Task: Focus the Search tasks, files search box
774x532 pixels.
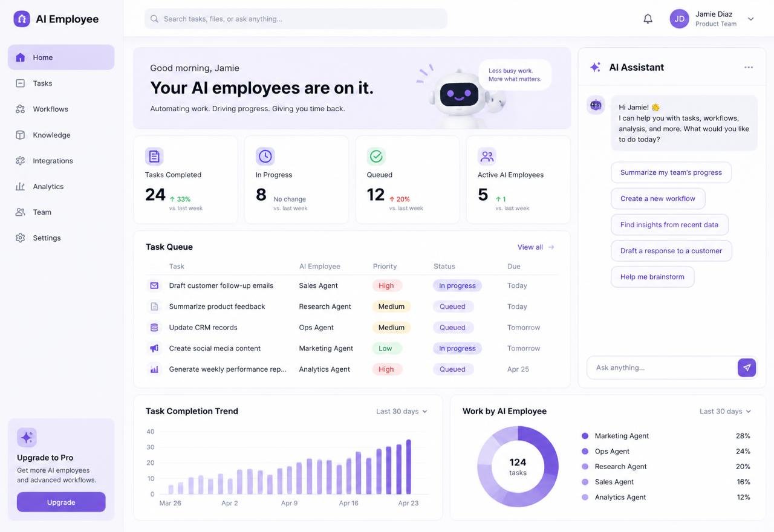Action: pos(296,19)
